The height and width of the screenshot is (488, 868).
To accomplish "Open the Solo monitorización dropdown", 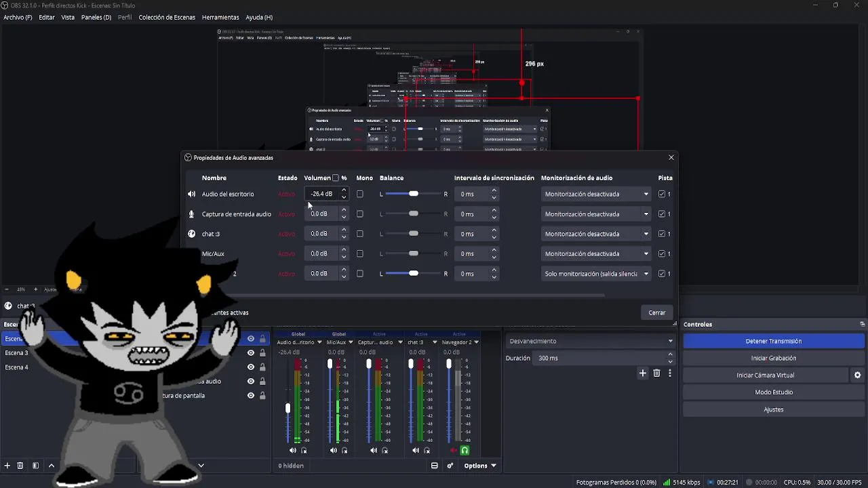I will (x=596, y=274).
